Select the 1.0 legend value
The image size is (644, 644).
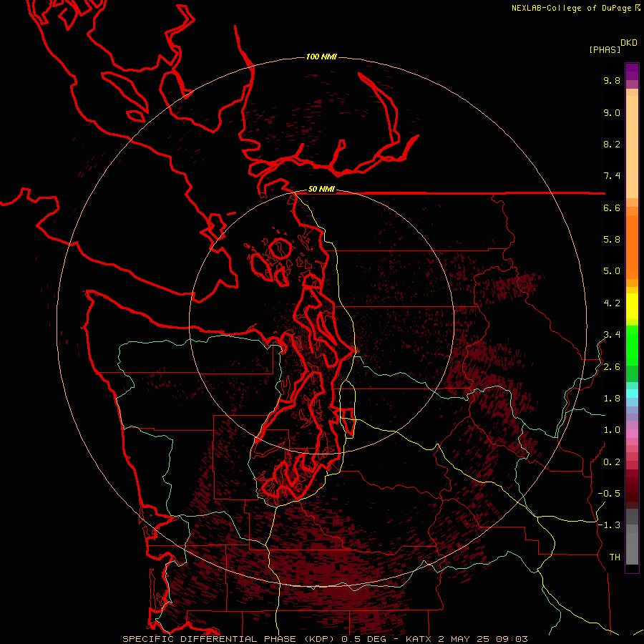(x=612, y=430)
